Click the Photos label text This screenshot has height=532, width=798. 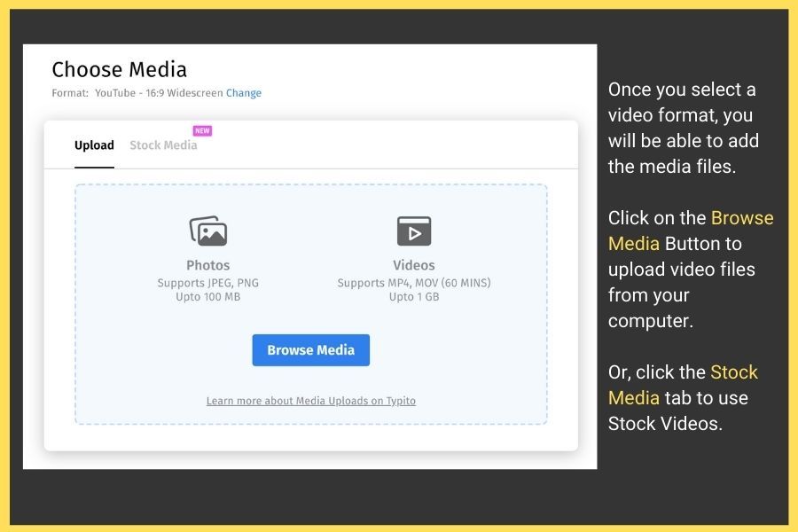[208, 265]
